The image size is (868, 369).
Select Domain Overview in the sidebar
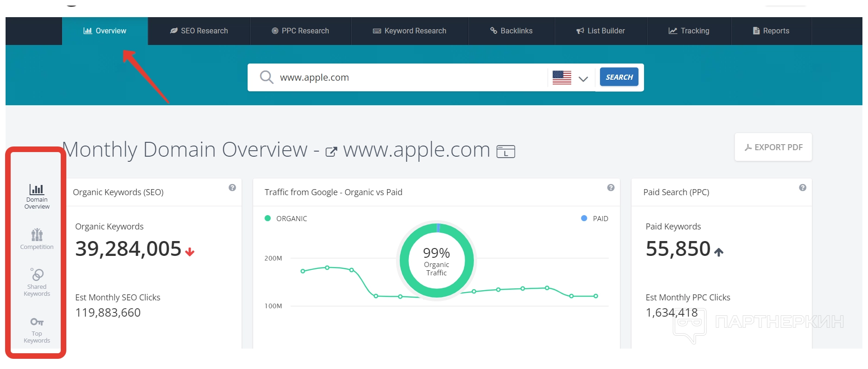coord(37,197)
